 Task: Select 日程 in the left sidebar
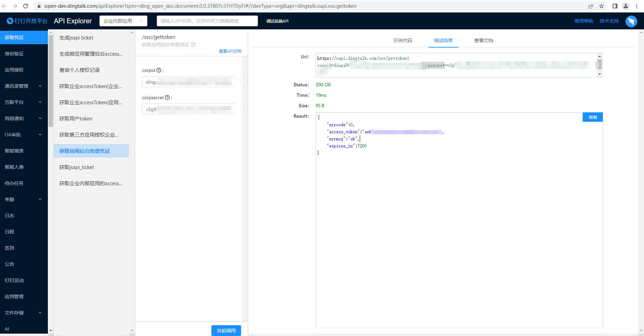[x=24, y=232]
